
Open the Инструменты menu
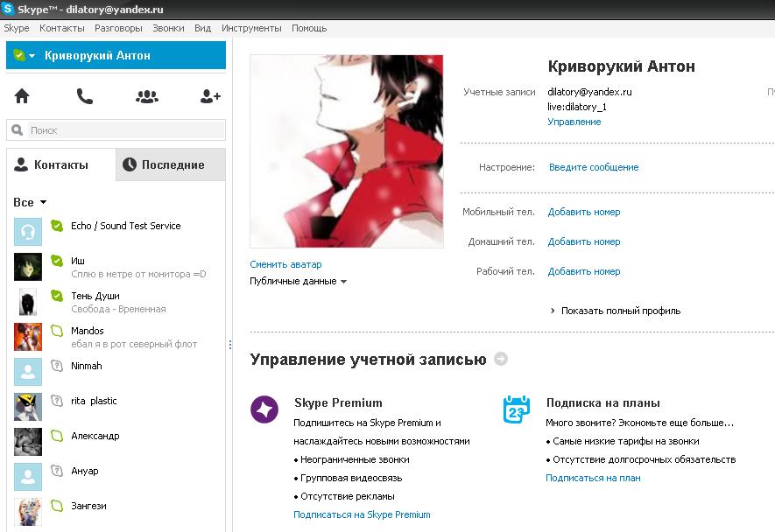click(x=251, y=28)
